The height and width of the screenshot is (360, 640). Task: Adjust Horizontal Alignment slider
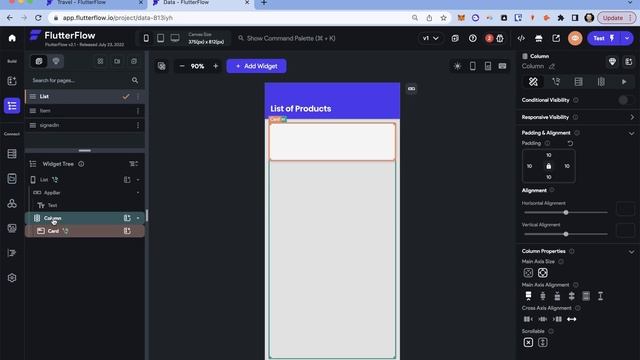coord(566,212)
